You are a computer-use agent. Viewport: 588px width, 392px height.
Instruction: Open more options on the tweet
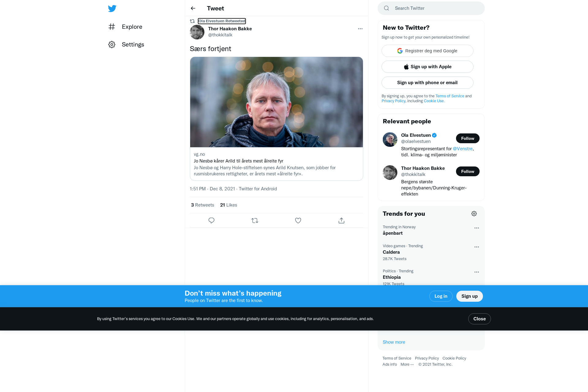[360, 29]
